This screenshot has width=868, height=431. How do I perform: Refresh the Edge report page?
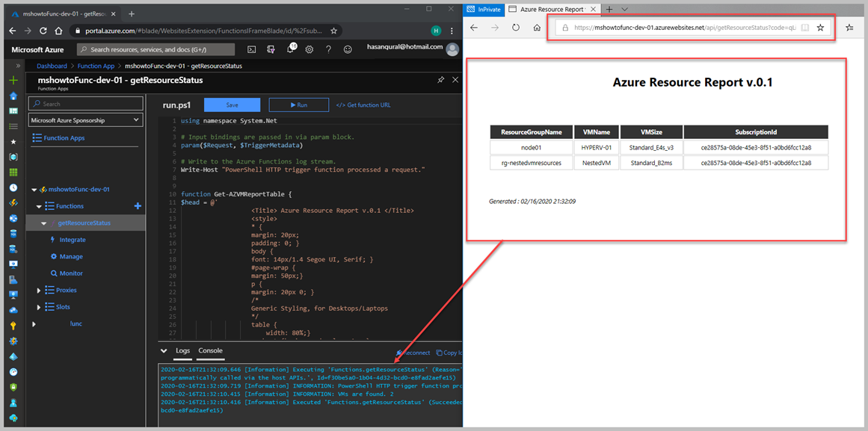[x=516, y=27]
